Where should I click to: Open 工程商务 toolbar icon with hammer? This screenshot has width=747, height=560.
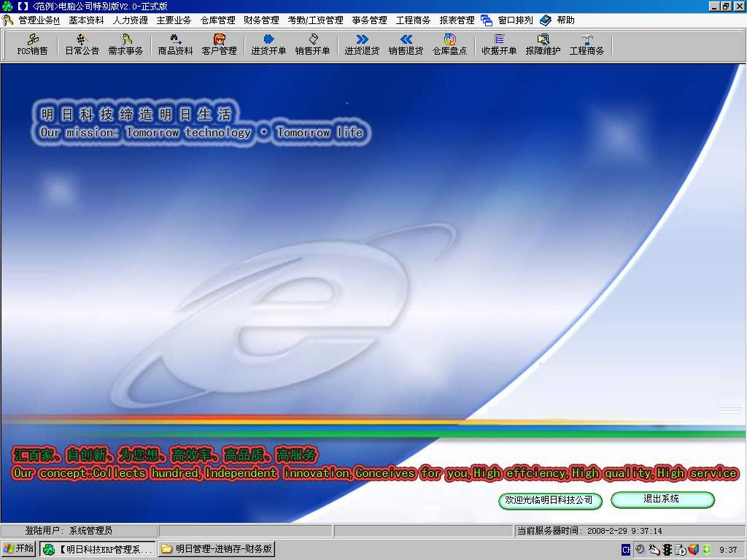(587, 44)
